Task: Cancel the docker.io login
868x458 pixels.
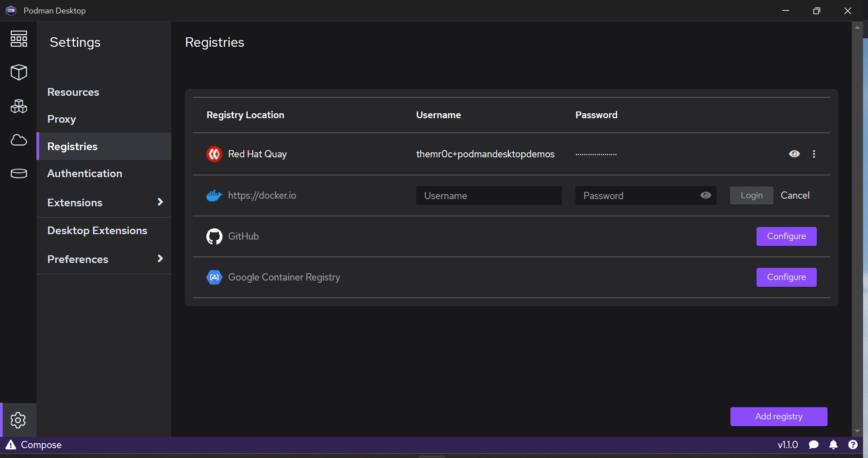Action: pyautogui.click(x=795, y=196)
